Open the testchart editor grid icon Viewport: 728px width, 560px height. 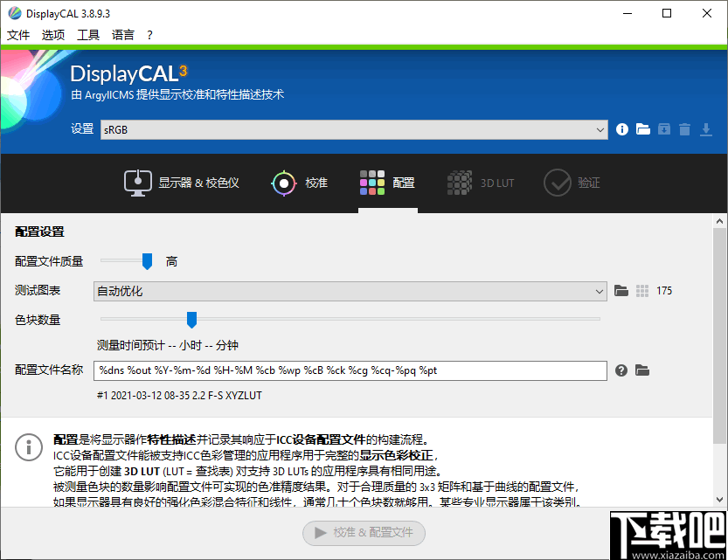point(642,291)
